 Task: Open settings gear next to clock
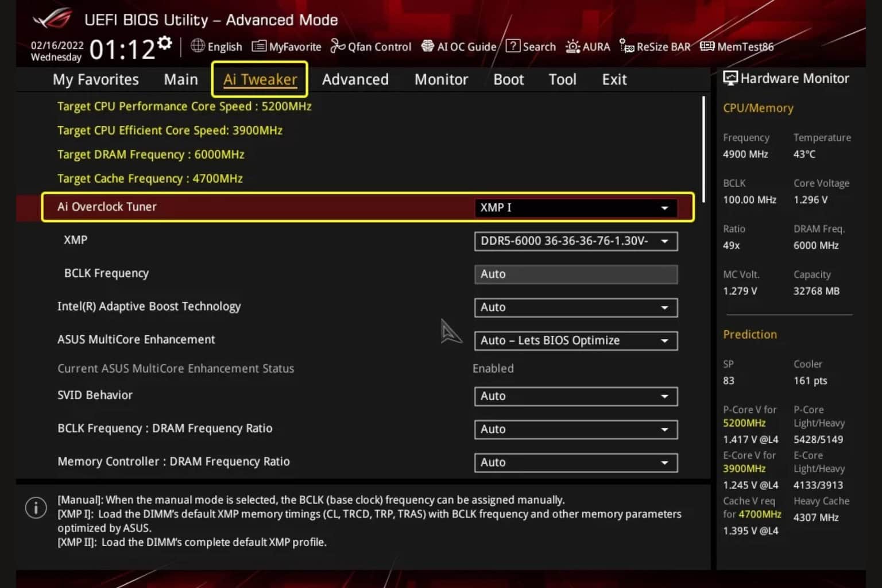165,43
